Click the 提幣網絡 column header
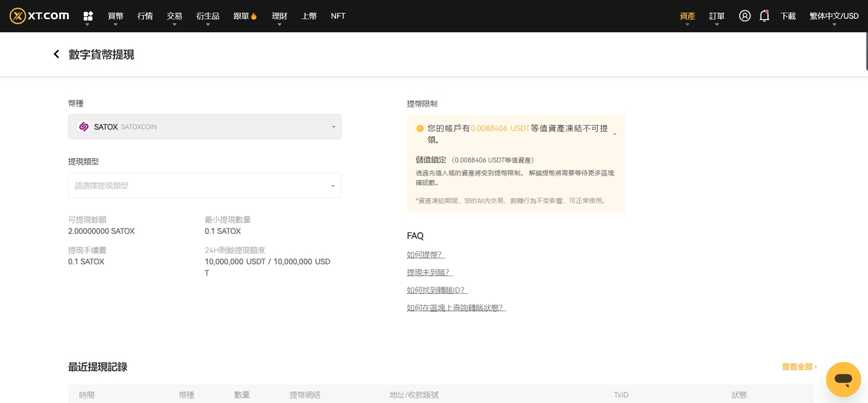 tap(305, 395)
